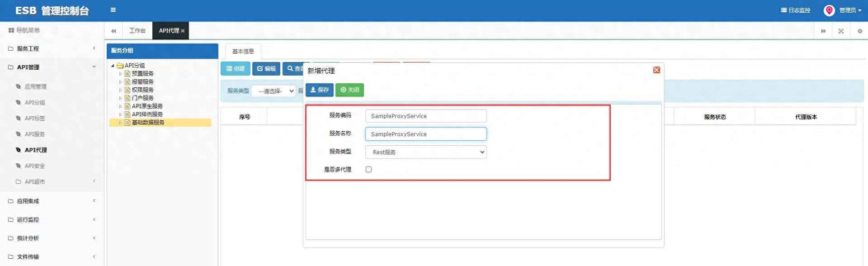This screenshot has width=868, height=266.
Task: Toggle the 是否多代理 checkbox
Action: click(x=368, y=169)
